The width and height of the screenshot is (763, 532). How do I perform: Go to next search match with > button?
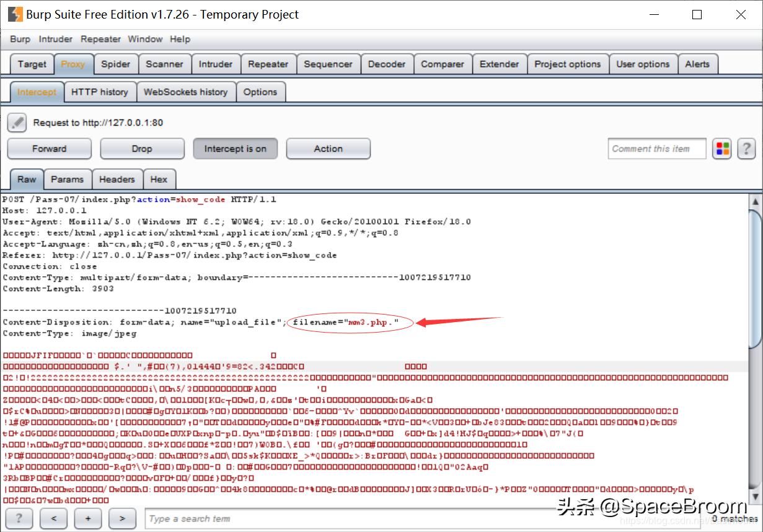(x=122, y=518)
